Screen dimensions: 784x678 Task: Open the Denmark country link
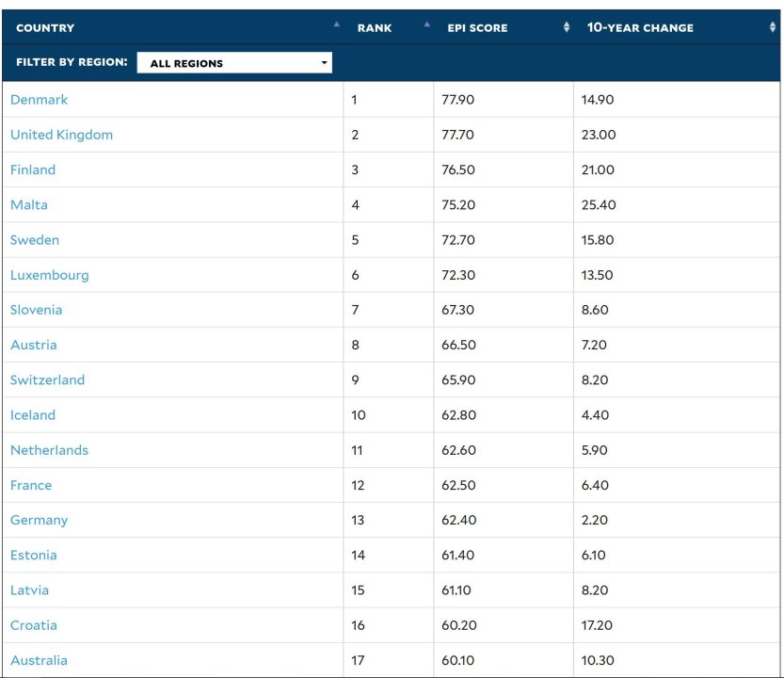(40, 100)
